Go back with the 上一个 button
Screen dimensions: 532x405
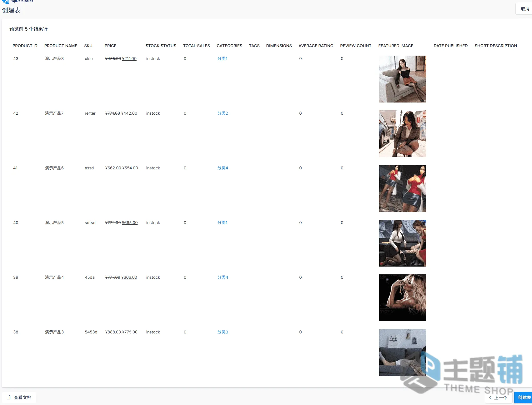click(499, 398)
